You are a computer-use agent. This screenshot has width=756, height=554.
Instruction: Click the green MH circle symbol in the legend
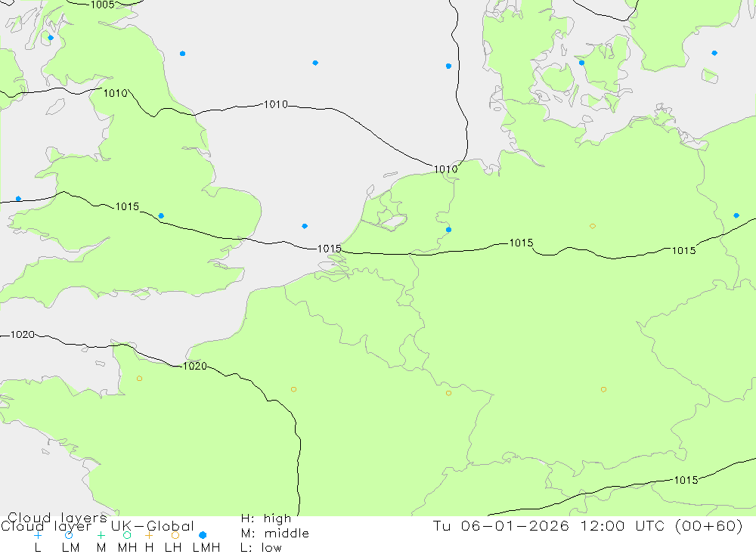tap(127, 535)
